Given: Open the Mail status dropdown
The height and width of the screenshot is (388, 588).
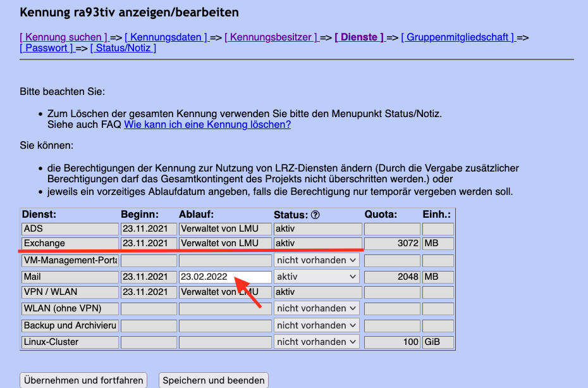Looking at the screenshot, I should point(317,277).
